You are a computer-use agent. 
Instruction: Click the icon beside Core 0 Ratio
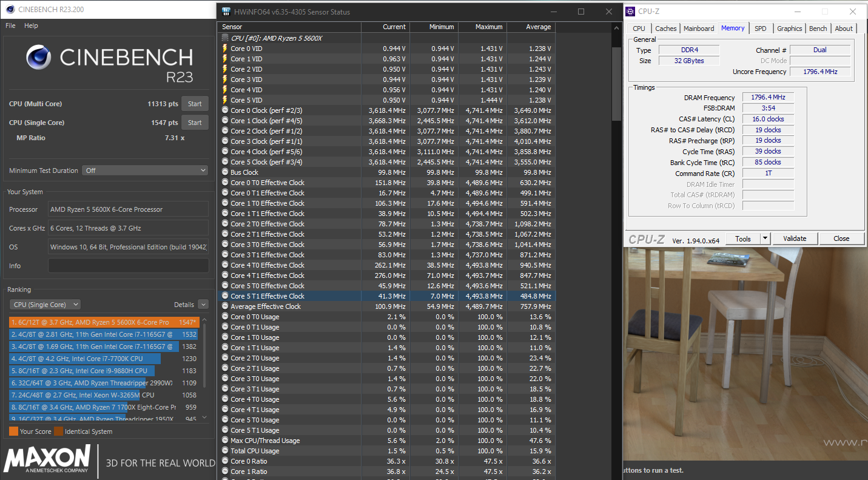[x=225, y=461]
